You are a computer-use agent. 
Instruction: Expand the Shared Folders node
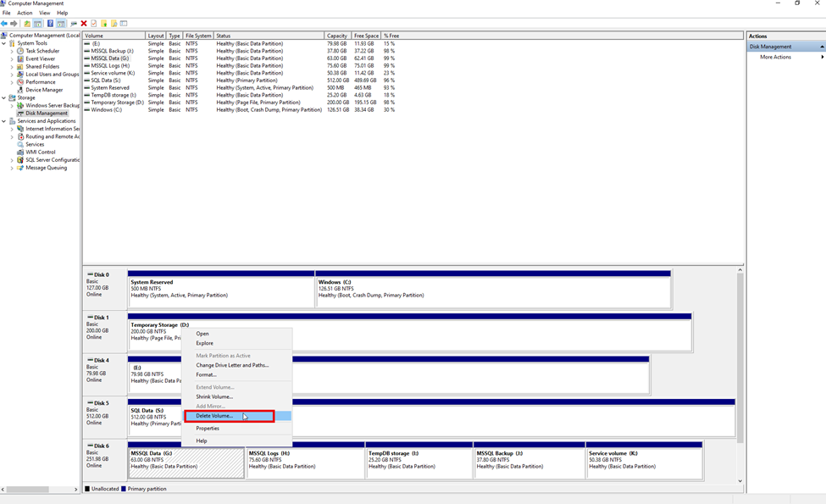(12, 67)
